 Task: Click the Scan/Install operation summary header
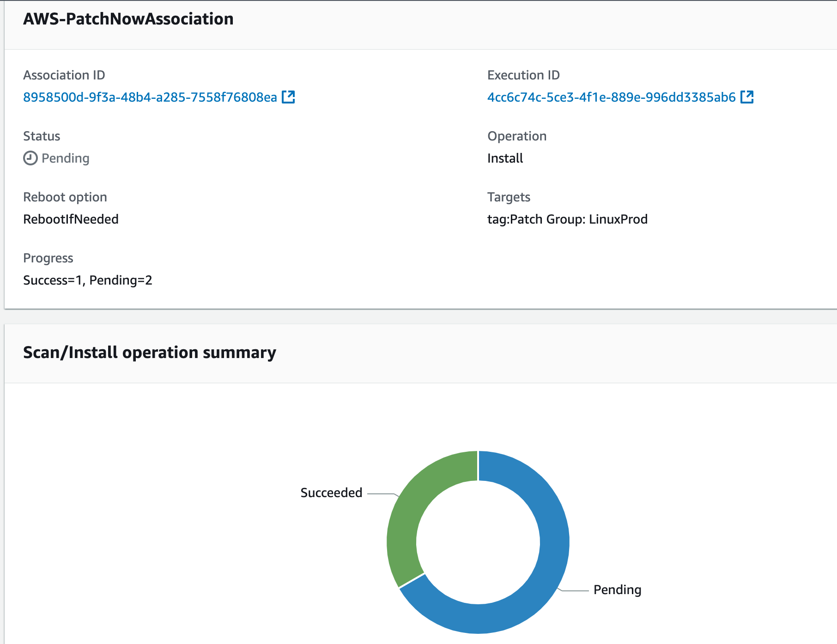tap(150, 352)
